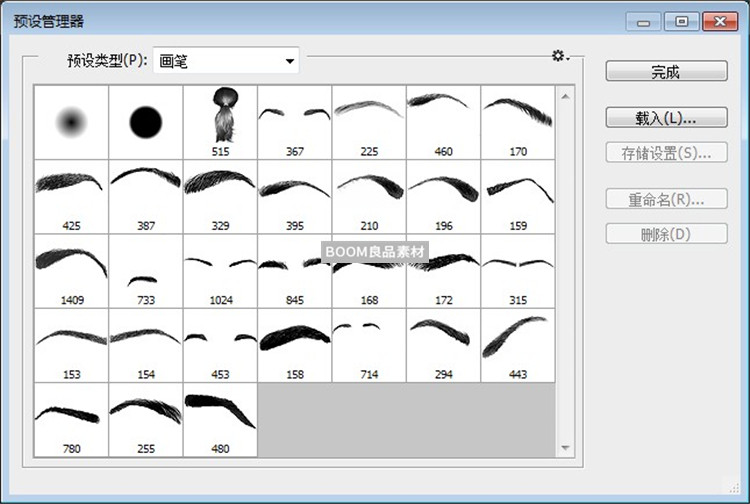Select eyebrow brush labeled 443

point(518,344)
